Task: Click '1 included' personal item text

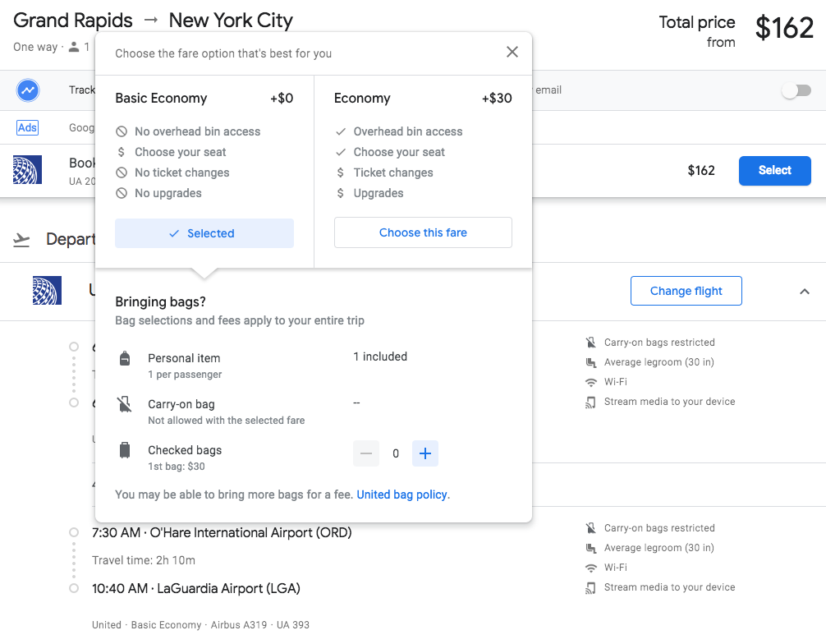Action: point(380,356)
